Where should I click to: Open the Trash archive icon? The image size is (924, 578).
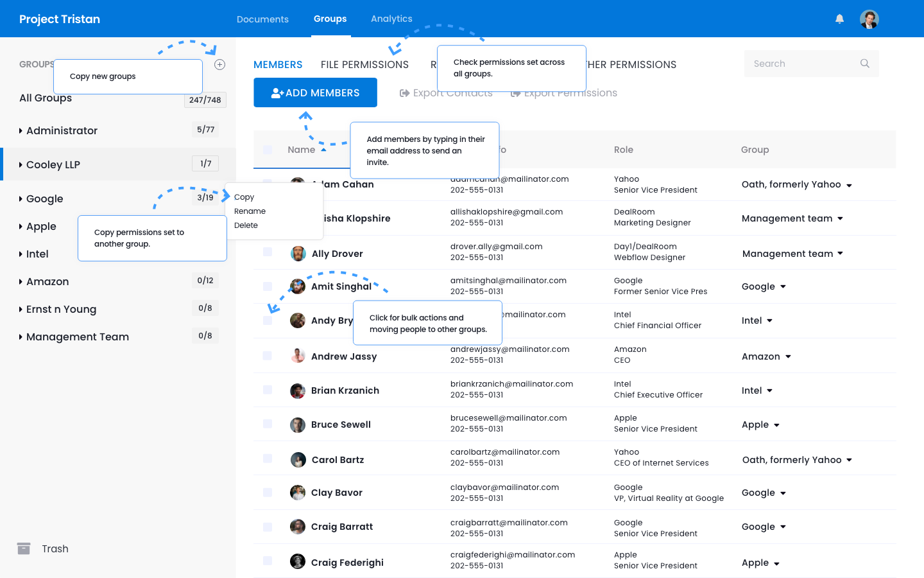pos(24,548)
